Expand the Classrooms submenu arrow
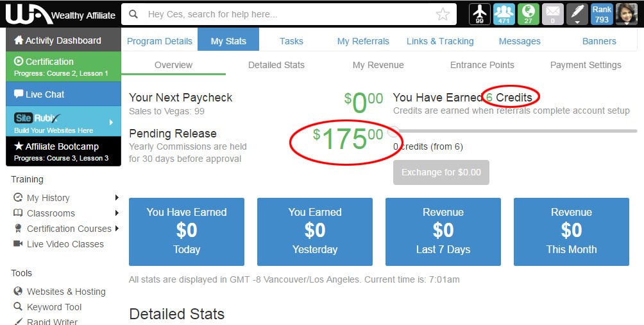This screenshot has width=644, height=325. tap(117, 213)
